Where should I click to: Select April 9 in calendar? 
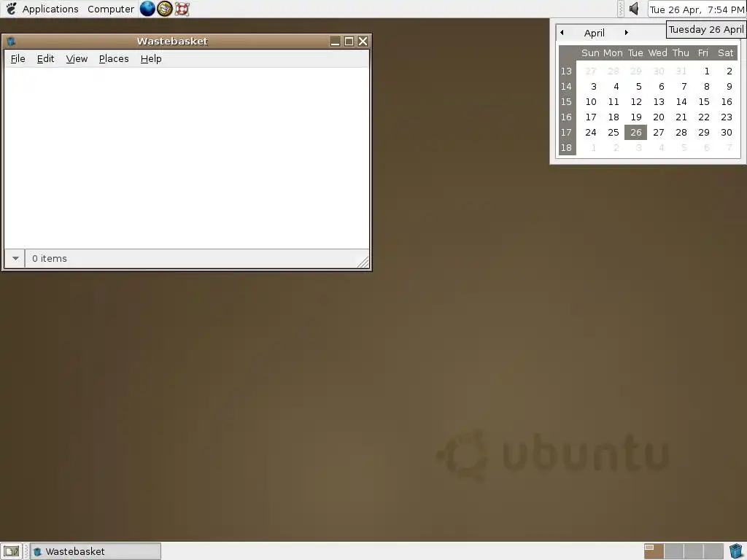(729, 87)
